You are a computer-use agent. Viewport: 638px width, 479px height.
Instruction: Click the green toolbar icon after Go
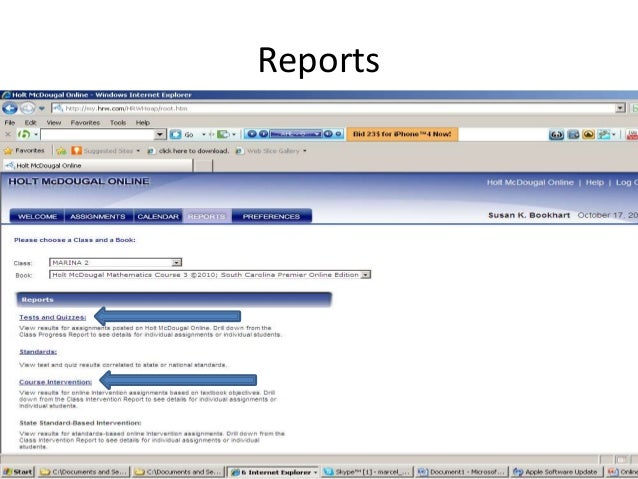[223, 134]
